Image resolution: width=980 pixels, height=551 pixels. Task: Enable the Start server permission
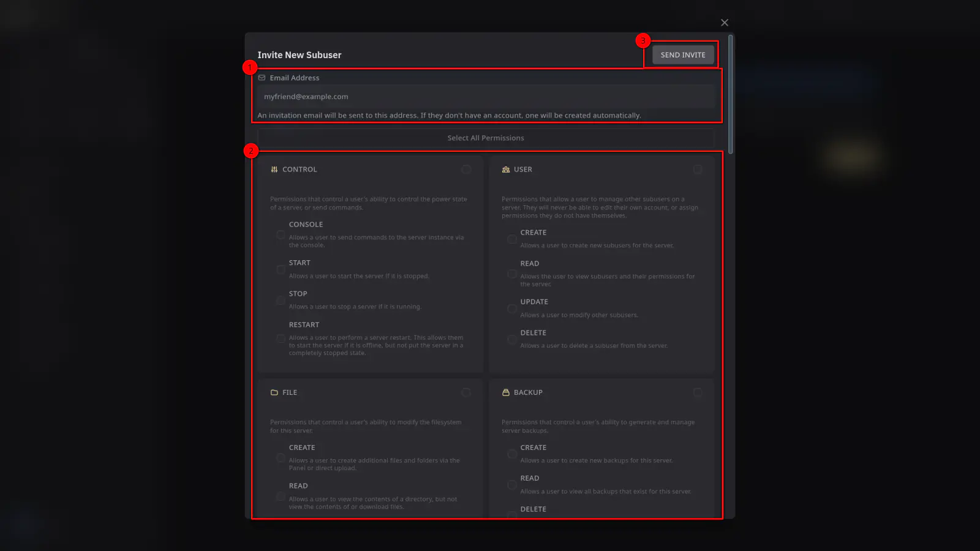[x=281, y=269]
